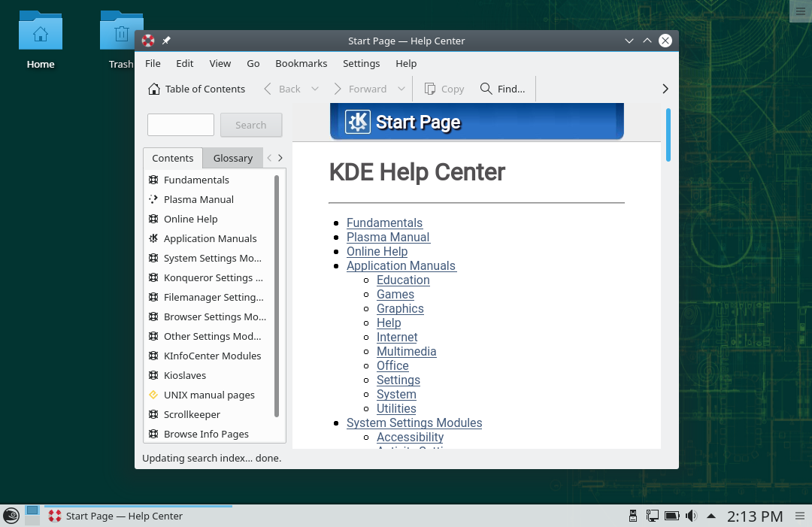Open Forward history dropdown arrow
This screenshot has height=527, width=812.
click(x=401, y=89)
